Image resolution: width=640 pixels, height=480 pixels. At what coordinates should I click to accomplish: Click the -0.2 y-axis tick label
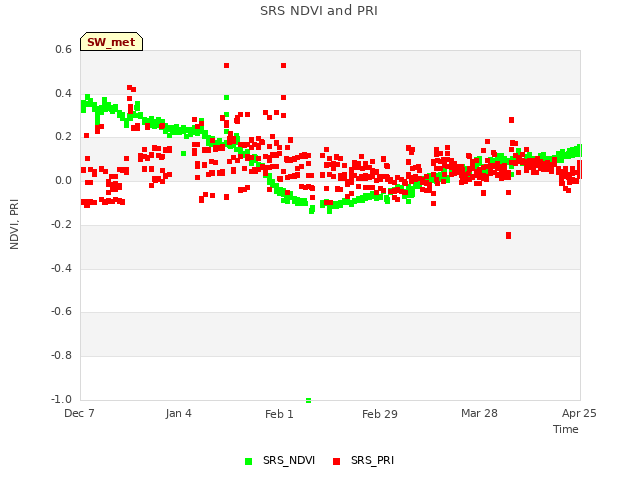(x=62, y=224)
